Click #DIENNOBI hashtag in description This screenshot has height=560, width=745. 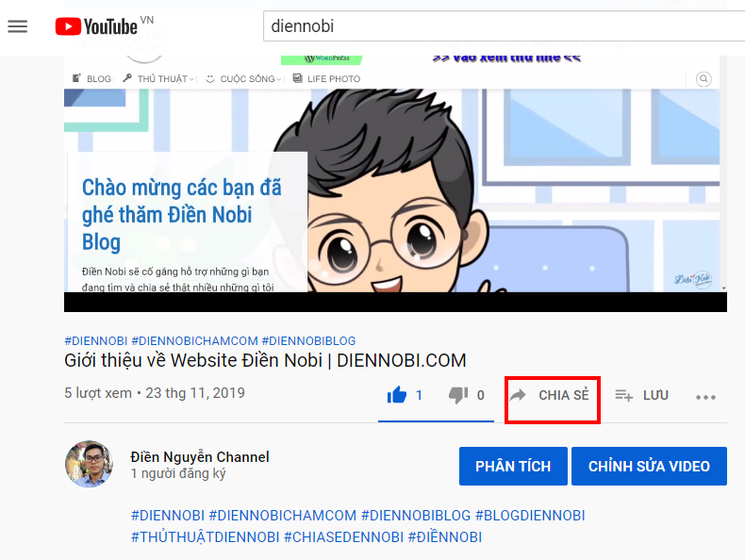click(168, 516)
